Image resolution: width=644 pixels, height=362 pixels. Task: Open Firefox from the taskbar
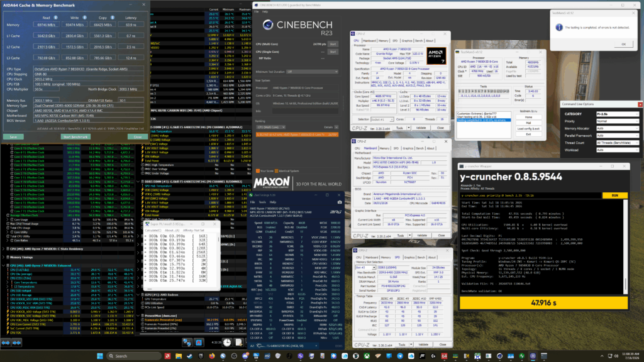[211, 356]
